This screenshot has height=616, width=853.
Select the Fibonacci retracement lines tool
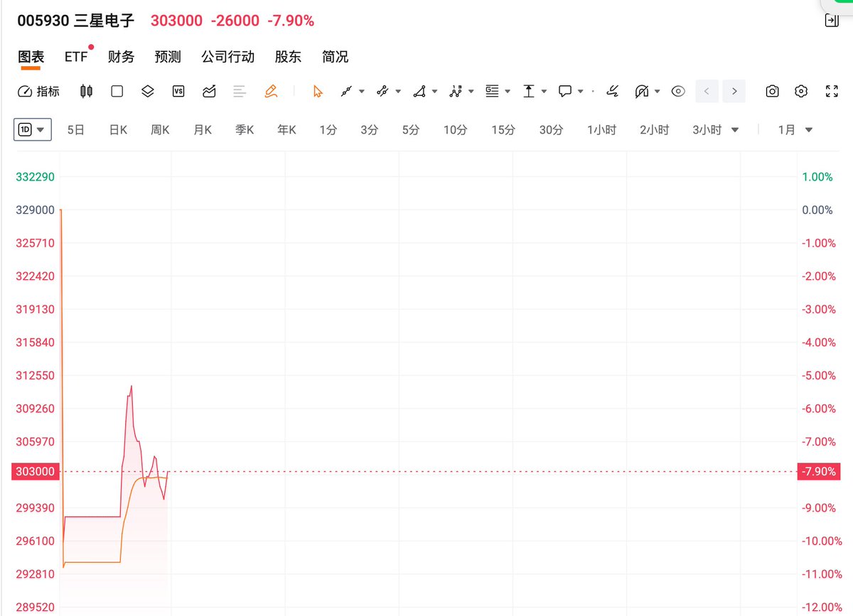tap(492, 91)
